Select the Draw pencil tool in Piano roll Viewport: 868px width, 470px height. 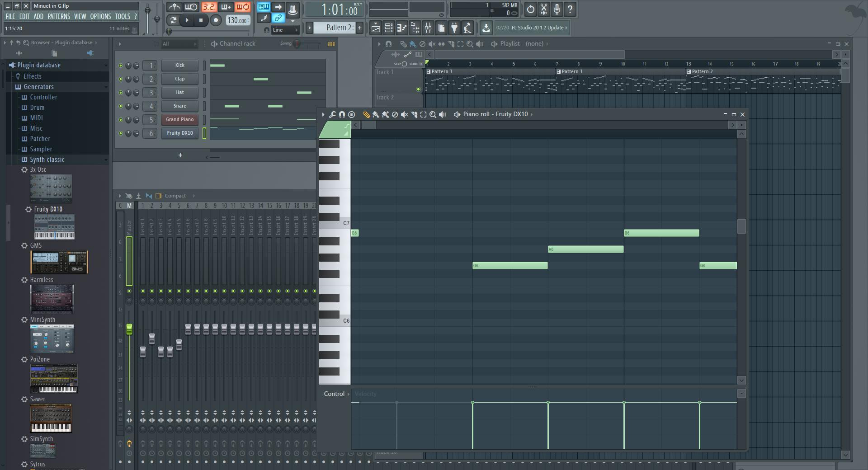point(366,114)
